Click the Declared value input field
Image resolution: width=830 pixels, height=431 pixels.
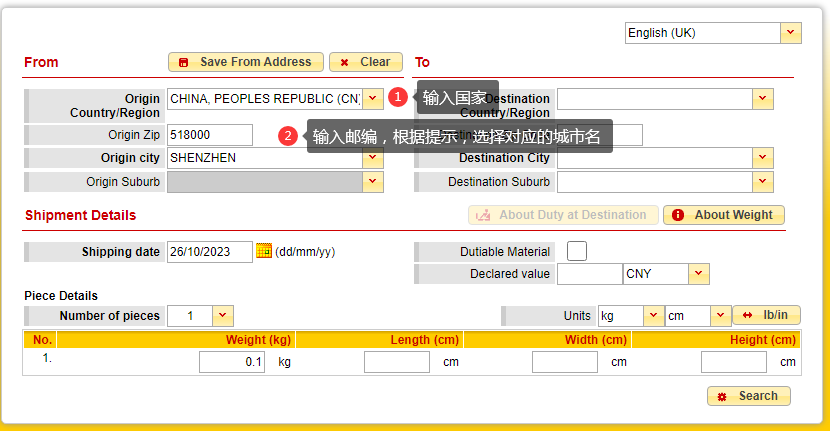click(x=589, y=273)
